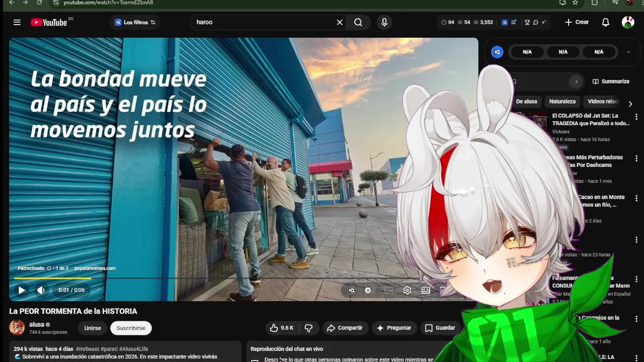Open options for El COLAPSO del Jet Set video
Image resolution: width=644 pixels, height=362 pixels.
pyautogui.click(x=636, y=117)
